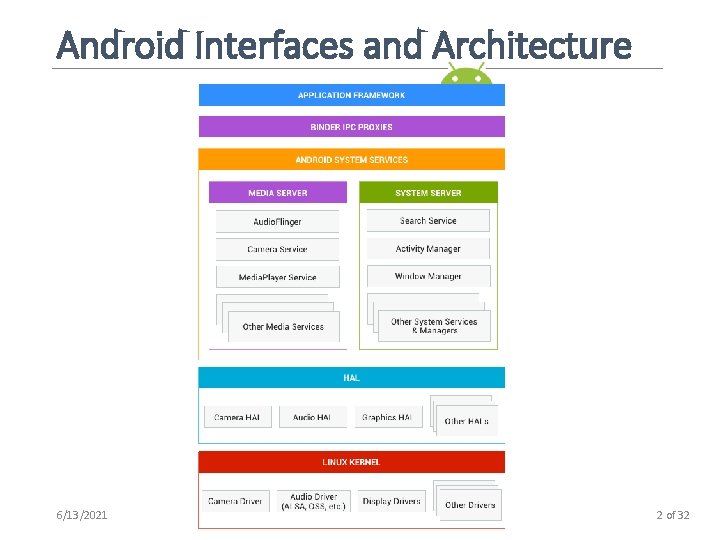Click the slide title Android Interfaces and Architecture
Screen dimensions: 720x540
[344, 45]
